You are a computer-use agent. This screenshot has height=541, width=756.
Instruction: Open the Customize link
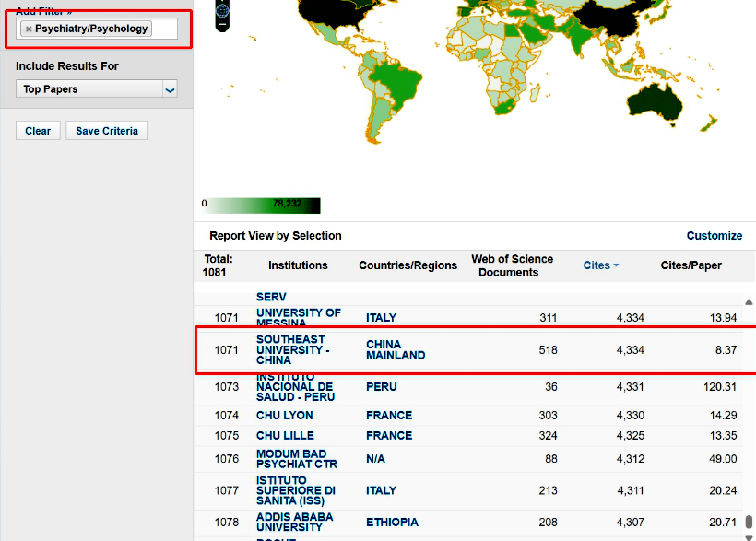[715, 236]
